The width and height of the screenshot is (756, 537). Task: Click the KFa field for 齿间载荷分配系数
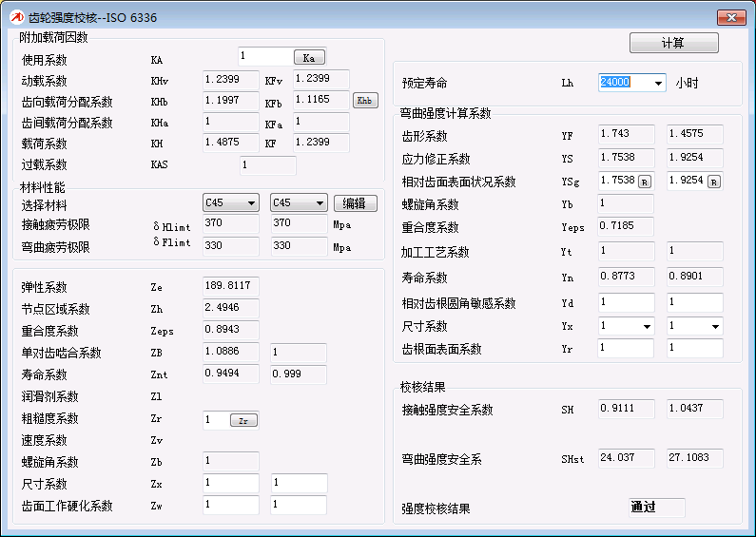[x=321, y=122]
